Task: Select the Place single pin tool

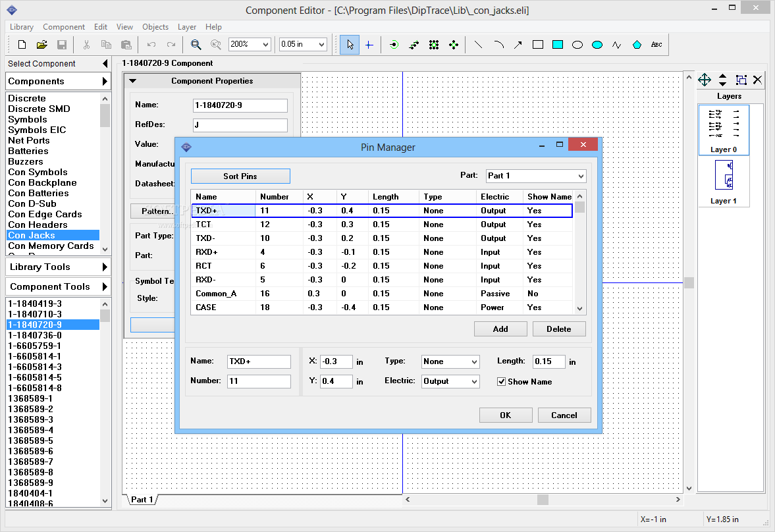Action: point(394,45)
